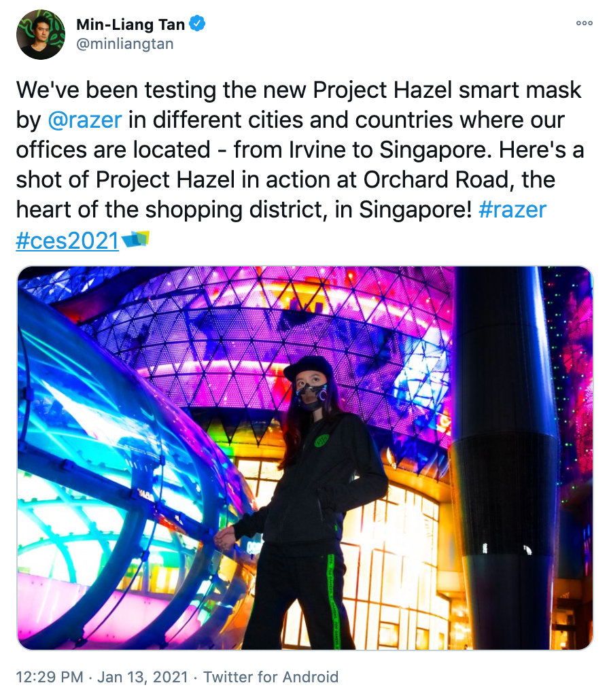
Task: Visit the @minliangtan handle profile
Action: click(x=125, y=43)
